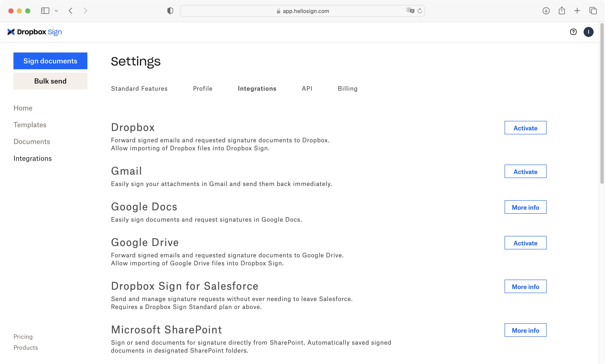Switch to the Profile tab
Viewport: 605px width, 364px height.
203,89
